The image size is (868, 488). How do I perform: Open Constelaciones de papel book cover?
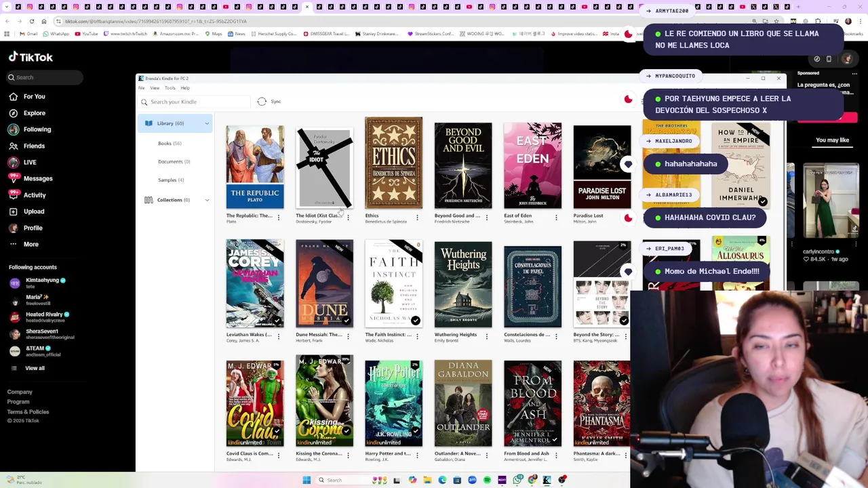[532, 286]
